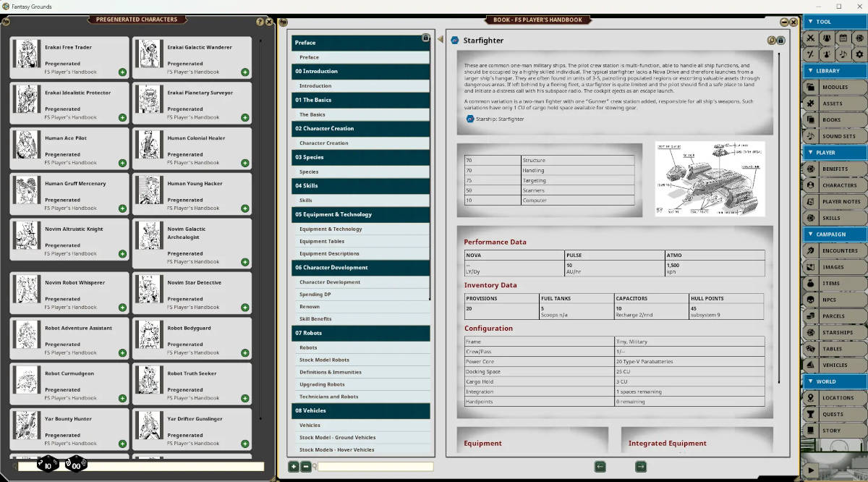This screenshot has width=868, height=482.
Task: Add the Robot Bodyguard pregenerated character
Action: pos(245,353)
